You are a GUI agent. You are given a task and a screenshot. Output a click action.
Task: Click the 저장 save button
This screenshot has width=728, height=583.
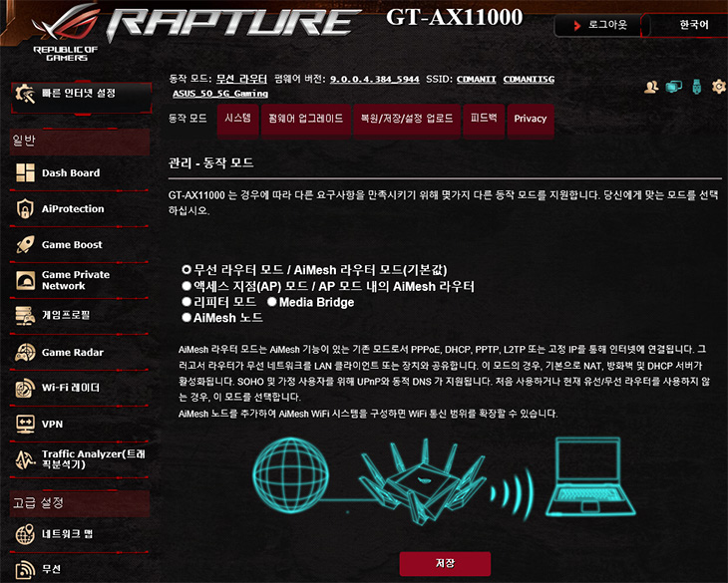445,563
